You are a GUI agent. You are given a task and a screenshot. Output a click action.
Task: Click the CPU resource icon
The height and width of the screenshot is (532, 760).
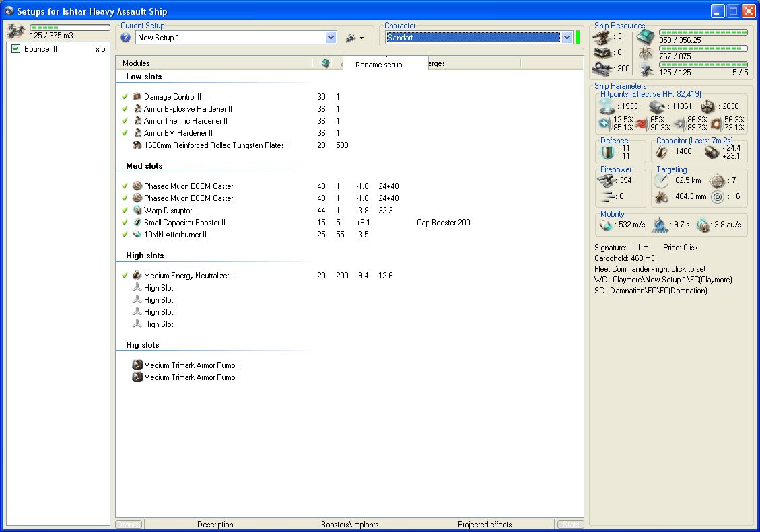pos(646,36)
